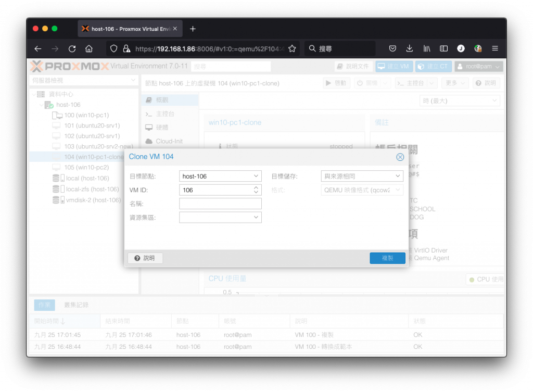Click the VM ID 106 field
The height and width of the screenshot is (392, 533).
click(x=216, y=189)
